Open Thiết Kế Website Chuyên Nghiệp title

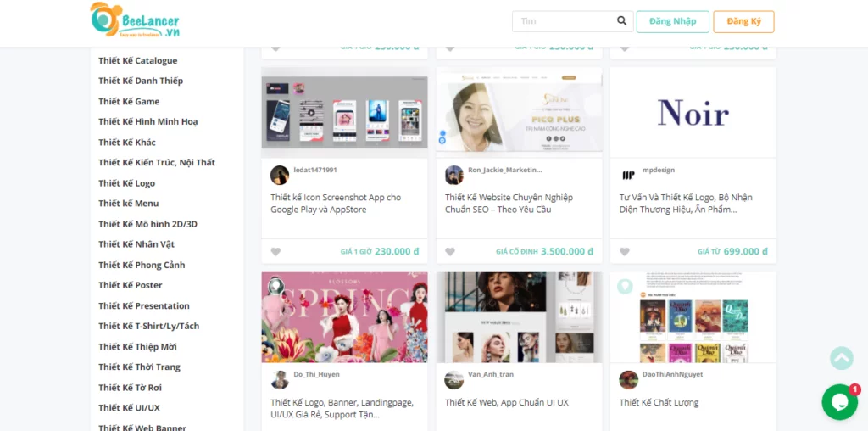pos(509,204)
